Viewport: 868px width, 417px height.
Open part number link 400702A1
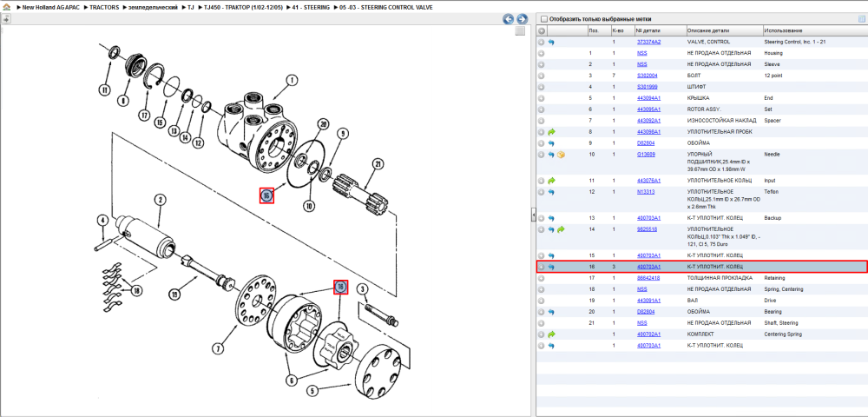tap(648, 334)
